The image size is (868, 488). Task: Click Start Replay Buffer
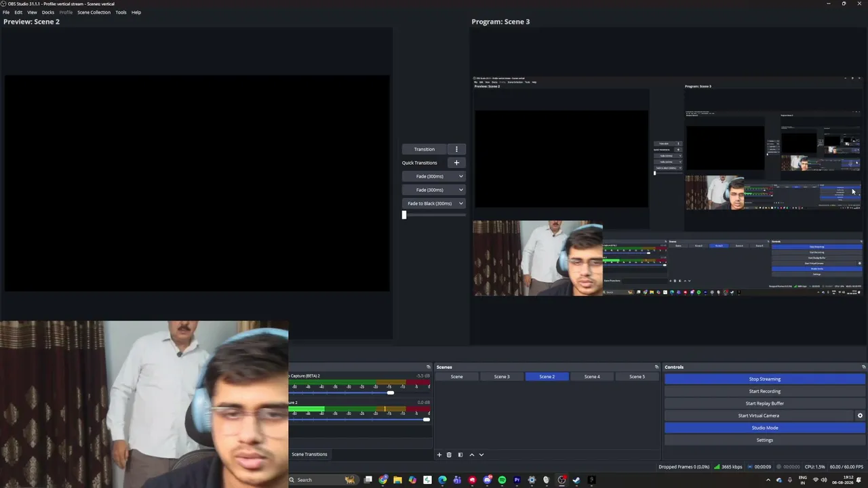(x=765, y=403)
